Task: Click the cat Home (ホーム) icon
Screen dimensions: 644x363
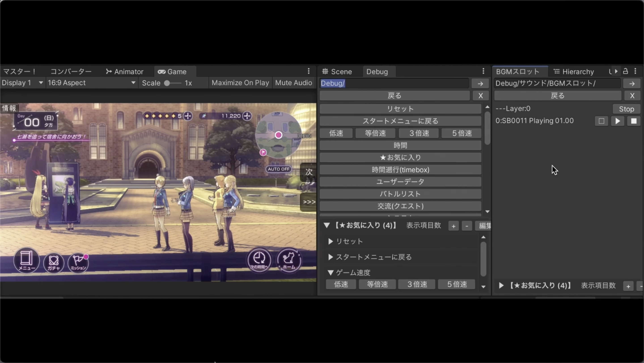Action: coord(289,260)
